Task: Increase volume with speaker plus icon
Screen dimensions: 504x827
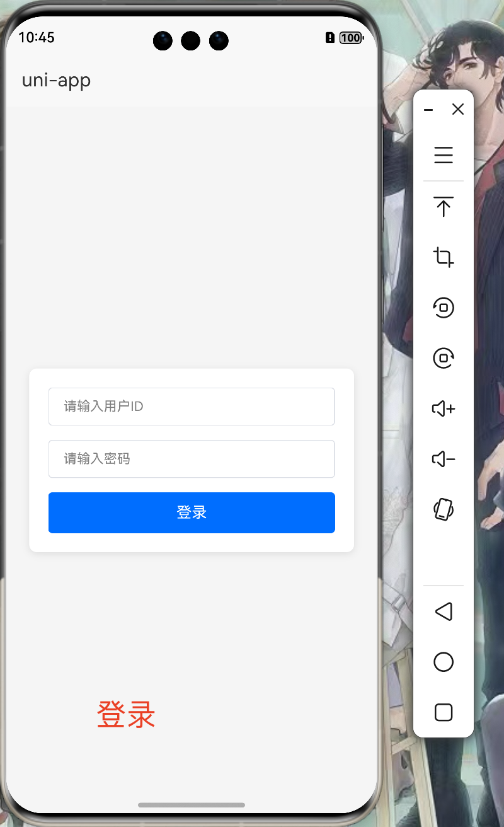Action: [444, 408]
